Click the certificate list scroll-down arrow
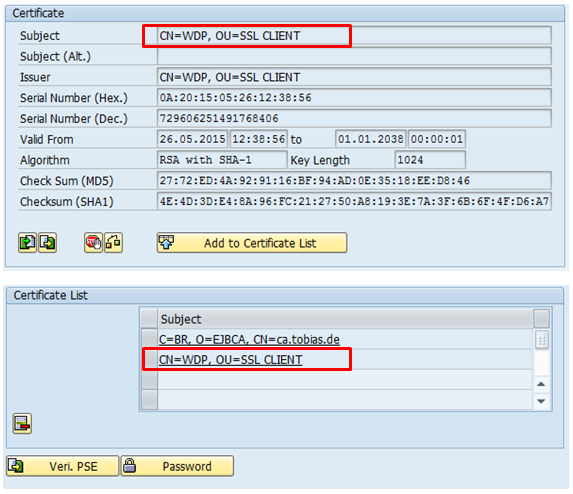573x494 pixels. coord(541,401)
